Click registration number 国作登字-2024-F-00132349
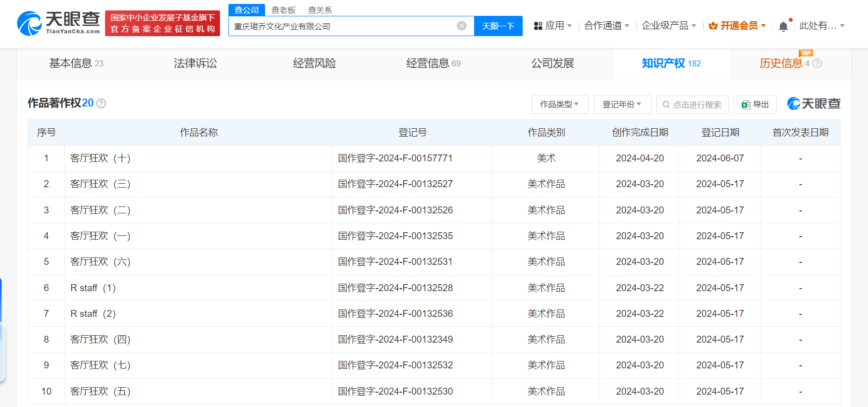The image size is (868, 407). tap(395, 339)
